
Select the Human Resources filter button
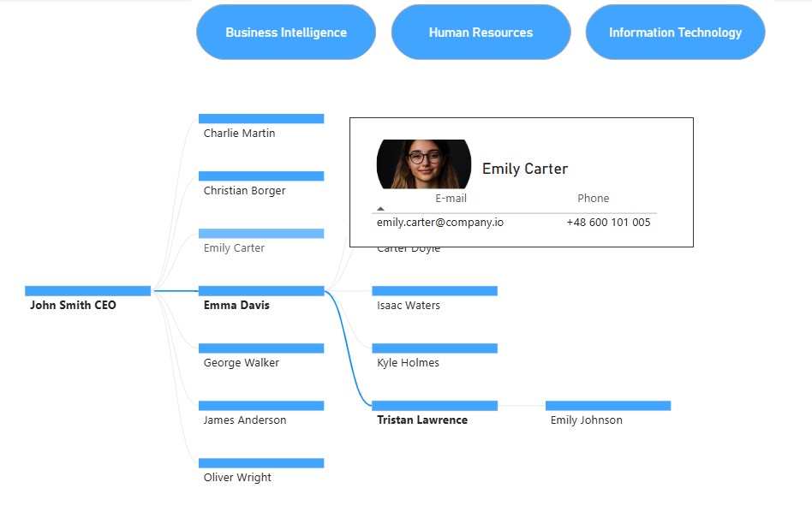click(481, 33)
